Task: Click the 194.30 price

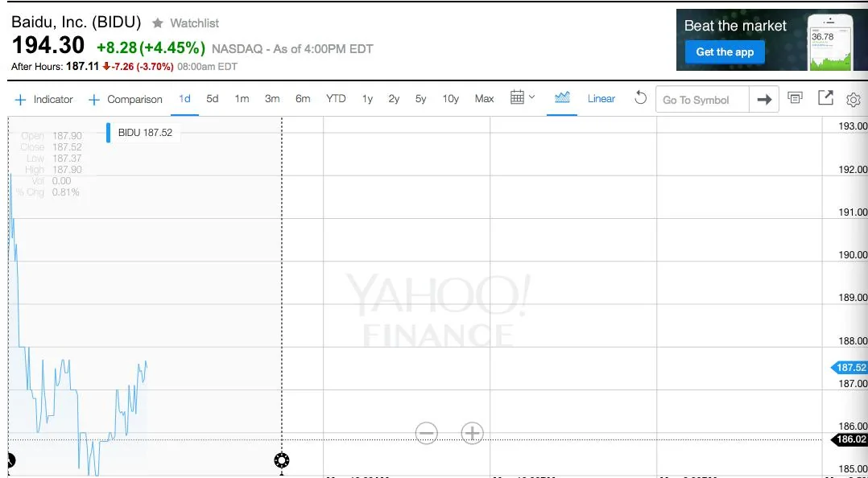Action: pyautogui.click(x=48, y=45)
